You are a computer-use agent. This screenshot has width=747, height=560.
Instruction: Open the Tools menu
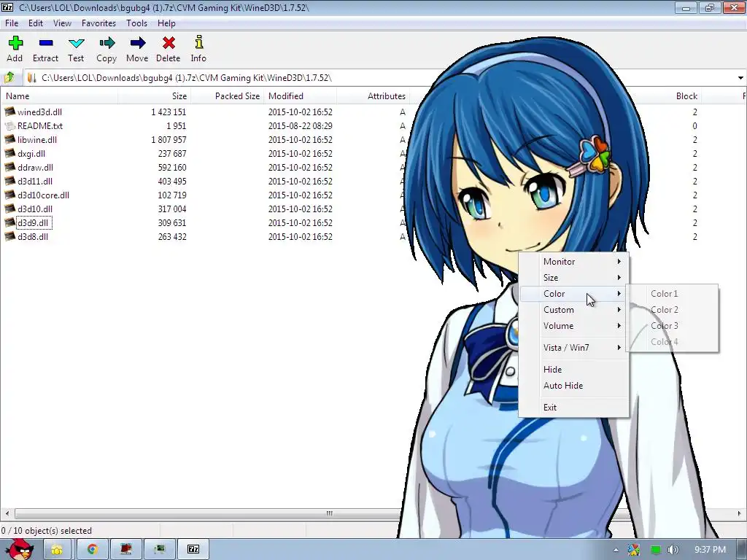coord(136,23)
